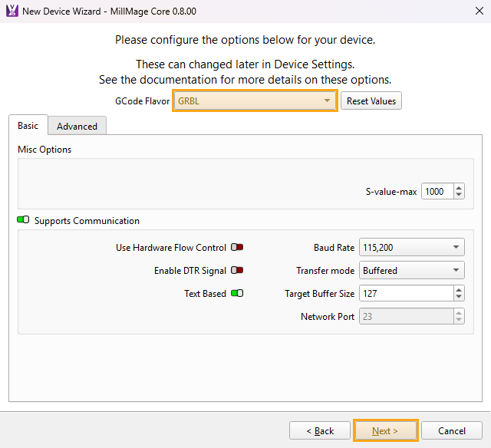Open the GCode Flavor dropdown
This screenshot has width=491, height=448.
point(255,101)
